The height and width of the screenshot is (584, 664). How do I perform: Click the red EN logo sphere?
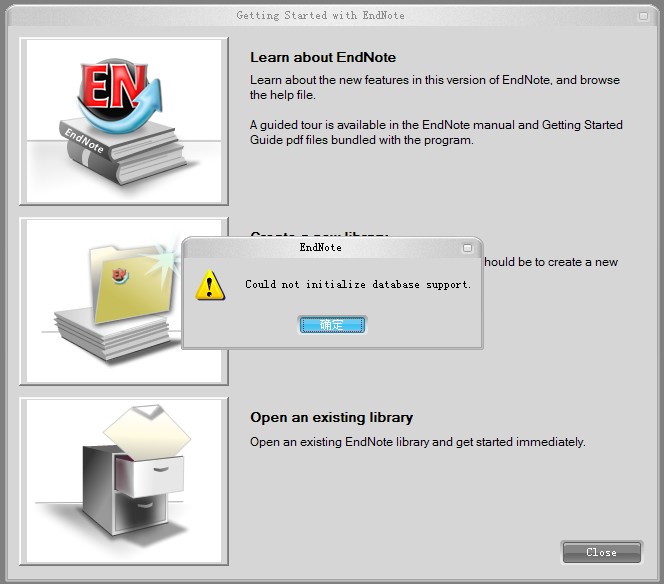[x=114, y=91]
